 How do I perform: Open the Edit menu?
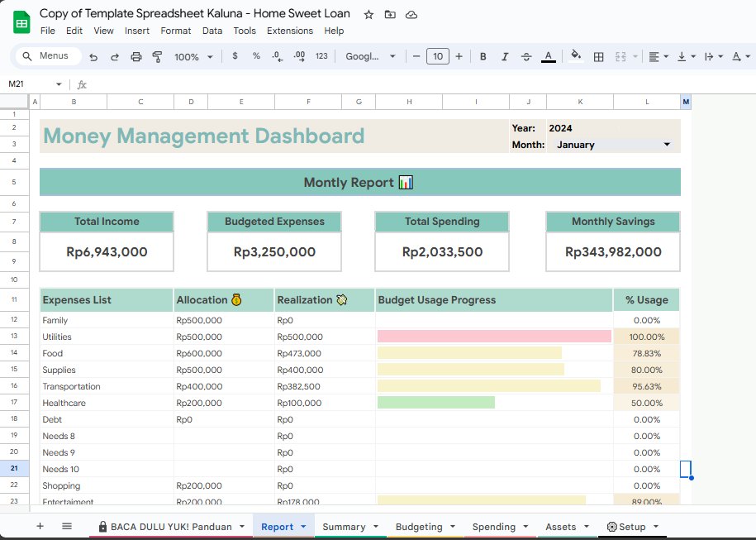pyautogui.click(x=74, y=31)
